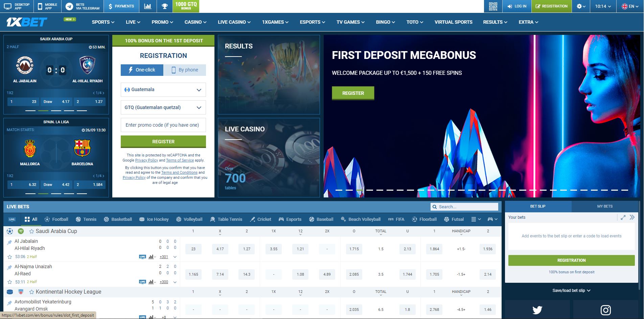The height and width of the screenshot is (319, 644).
Task: Click the green Register button in registration form
Action: 163,142
